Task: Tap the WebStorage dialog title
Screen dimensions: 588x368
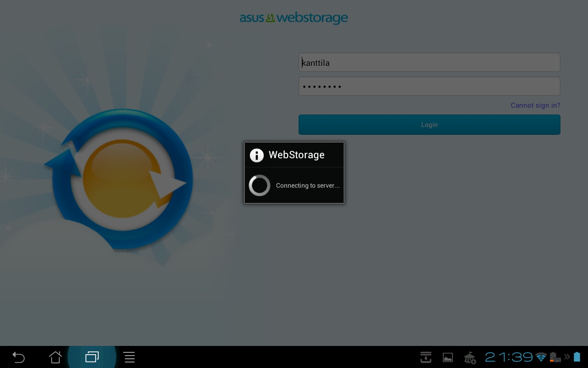Action: click(x=297, y=155)
